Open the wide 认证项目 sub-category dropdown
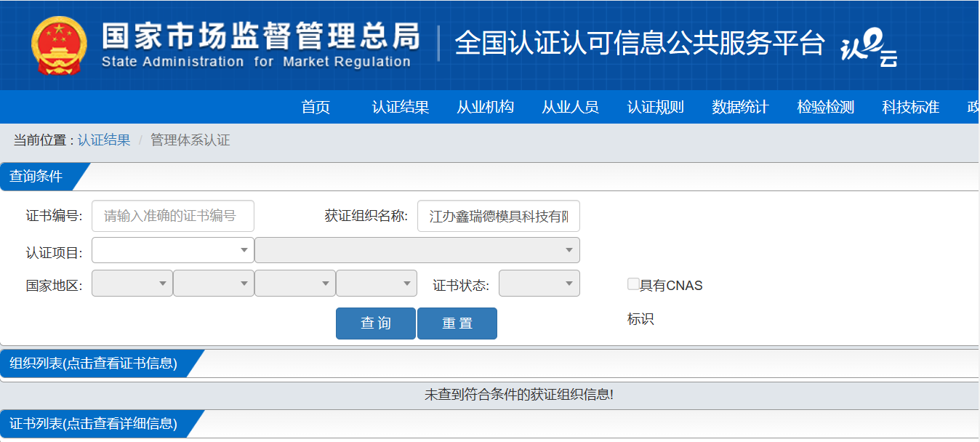Image resolution: width=980 pixels, height=442 pixels. [x=417, y=250]
